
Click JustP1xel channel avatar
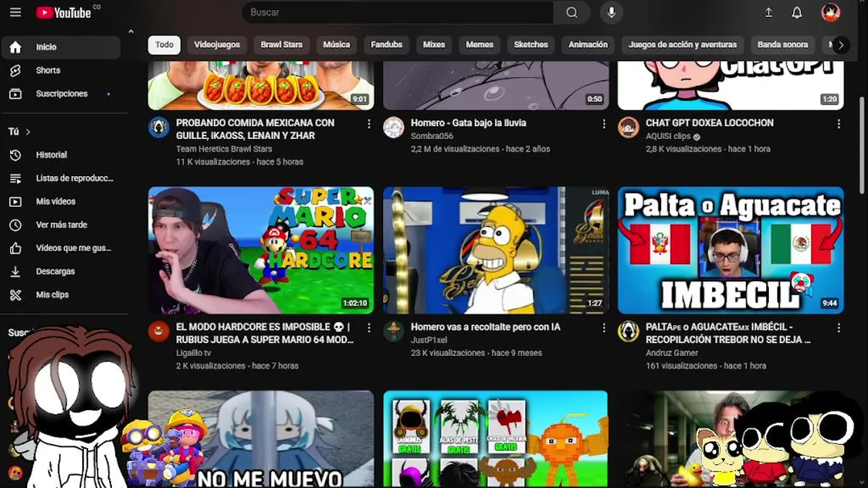coord(393,331)
